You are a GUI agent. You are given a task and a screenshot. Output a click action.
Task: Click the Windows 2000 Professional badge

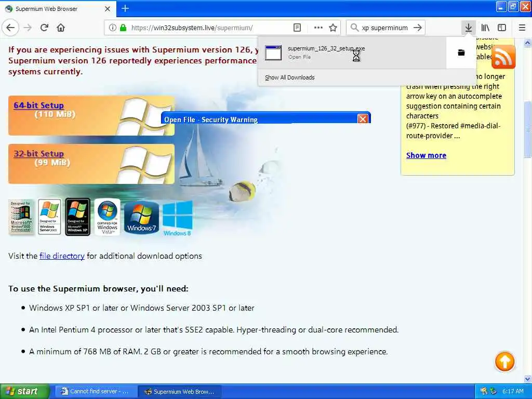pos(21,217)
